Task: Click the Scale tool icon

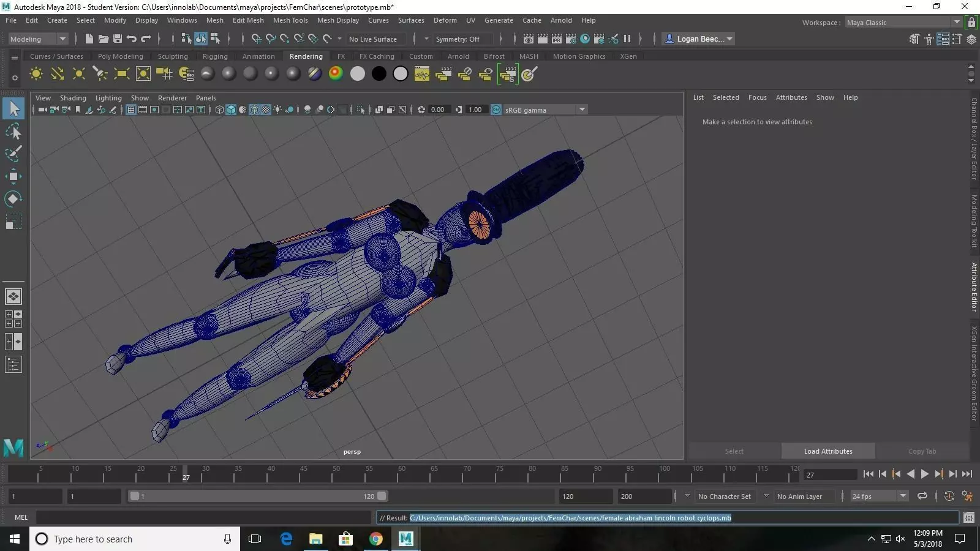Action: [13, 221]
